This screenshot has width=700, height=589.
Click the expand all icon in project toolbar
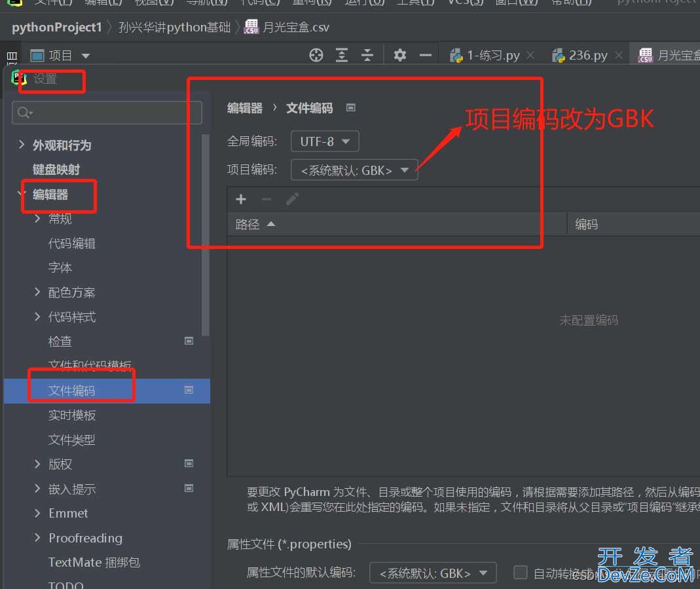point(342,56)
